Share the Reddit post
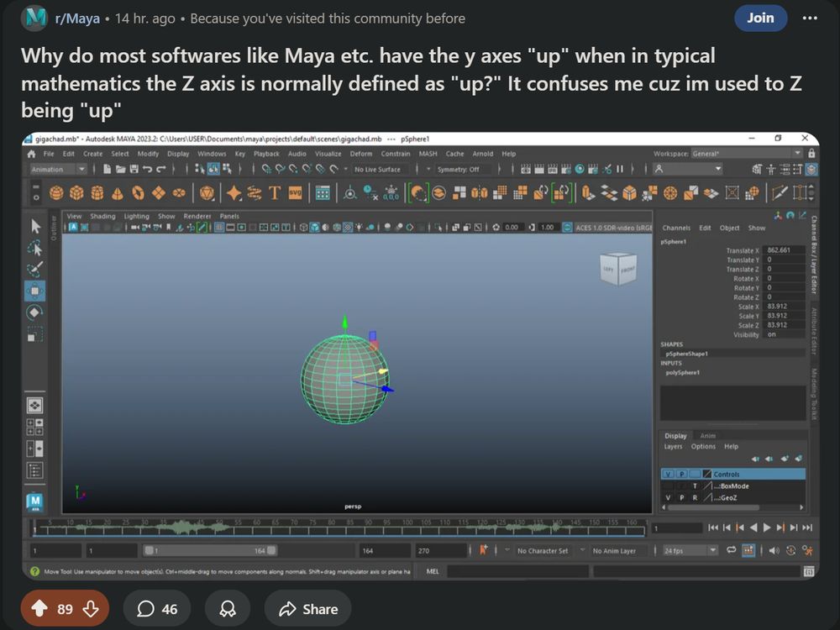Viewport: 840px width, 630px height. tap(308, 609)
